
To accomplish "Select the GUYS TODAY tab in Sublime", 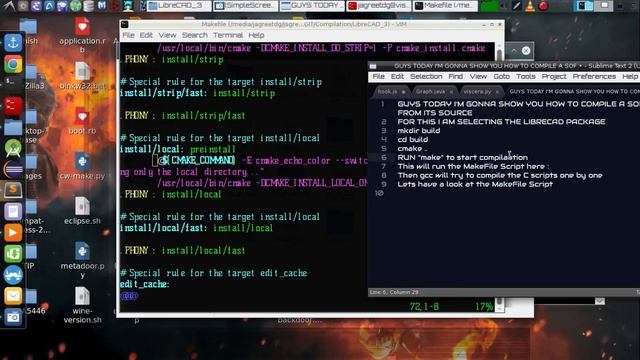I will click(x=573, y=91).
